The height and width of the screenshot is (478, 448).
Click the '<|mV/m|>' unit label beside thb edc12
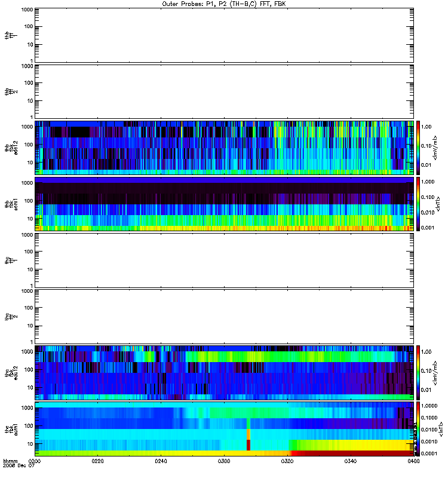(435, 148)
